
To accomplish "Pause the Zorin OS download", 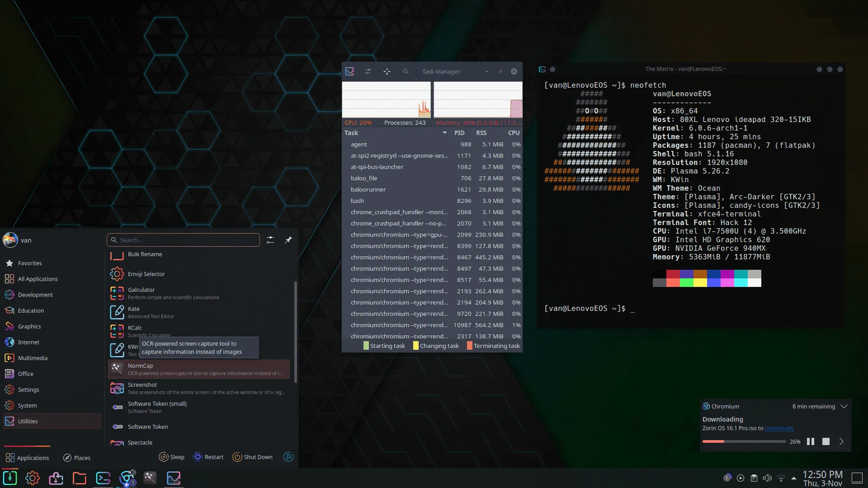I will pos(811,441).
